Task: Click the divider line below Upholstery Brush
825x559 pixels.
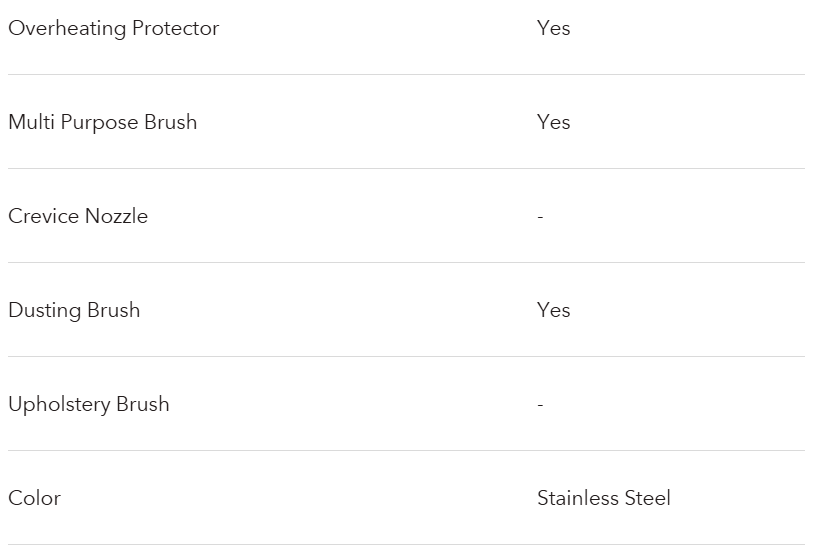Action: click(406, 450)
